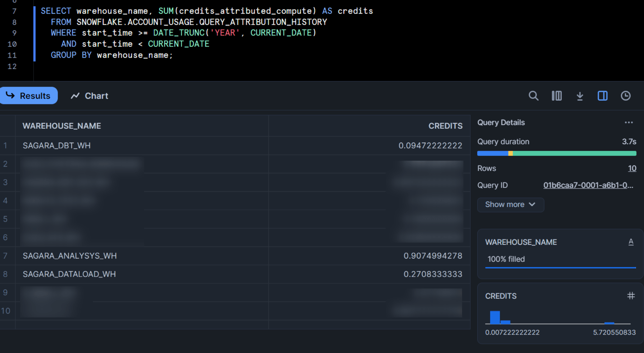Click the split view toggle icon
The width and height of the screenshot is (644, 353).
click(602, 96)
